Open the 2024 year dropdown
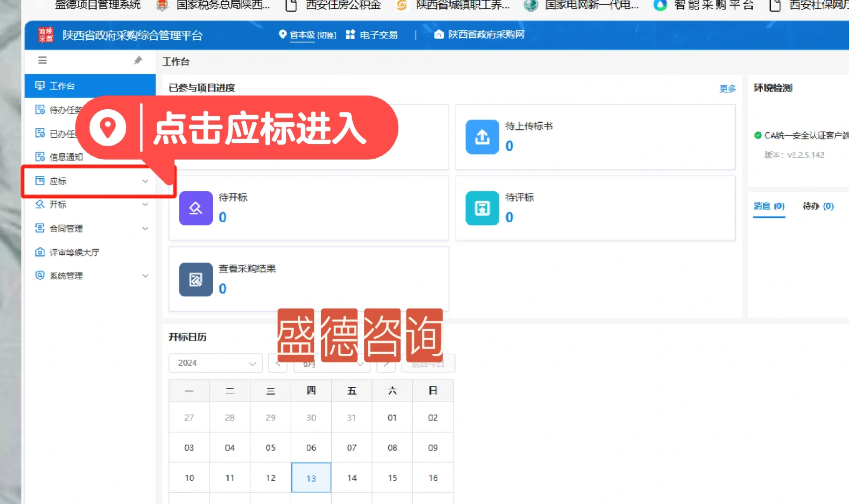849x504 pixels. tap(215, 363)
